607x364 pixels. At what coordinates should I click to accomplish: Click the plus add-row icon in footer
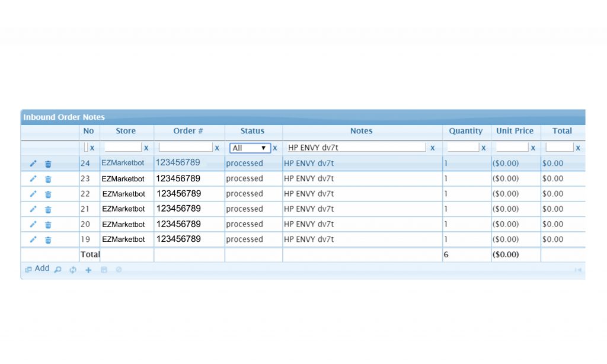[88, 270]
